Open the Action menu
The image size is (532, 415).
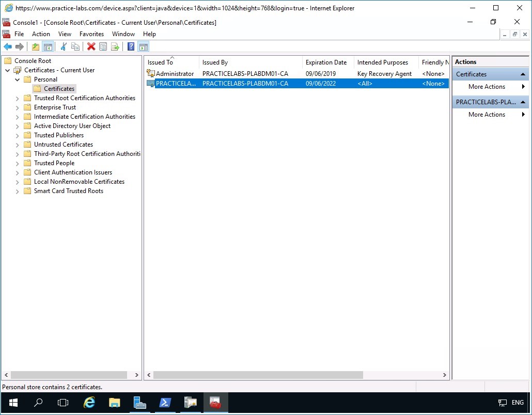point(41,34)
